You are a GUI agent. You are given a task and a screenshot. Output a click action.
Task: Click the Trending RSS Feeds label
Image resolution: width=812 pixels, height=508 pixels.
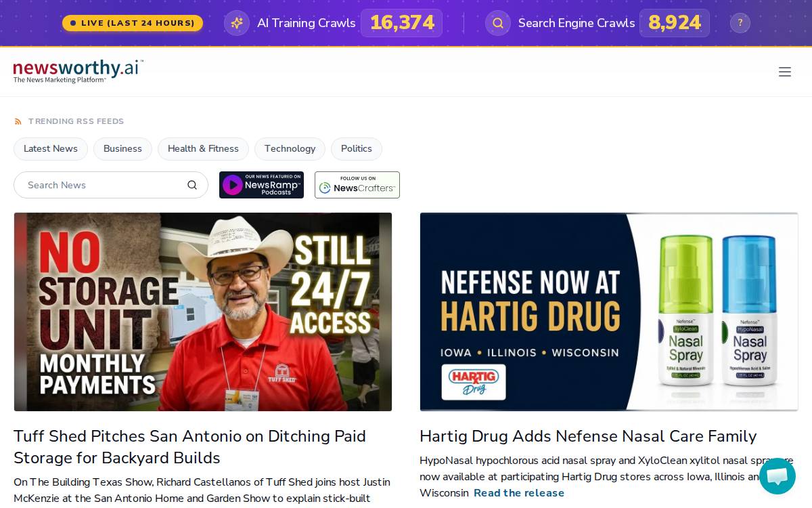tap(76, 122)
